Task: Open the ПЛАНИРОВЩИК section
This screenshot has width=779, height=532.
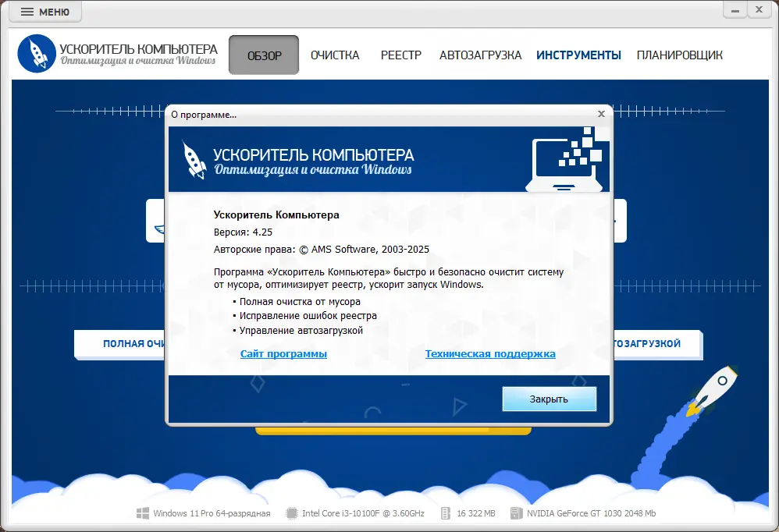Action: pyautogui.click(x=679, y=55)
